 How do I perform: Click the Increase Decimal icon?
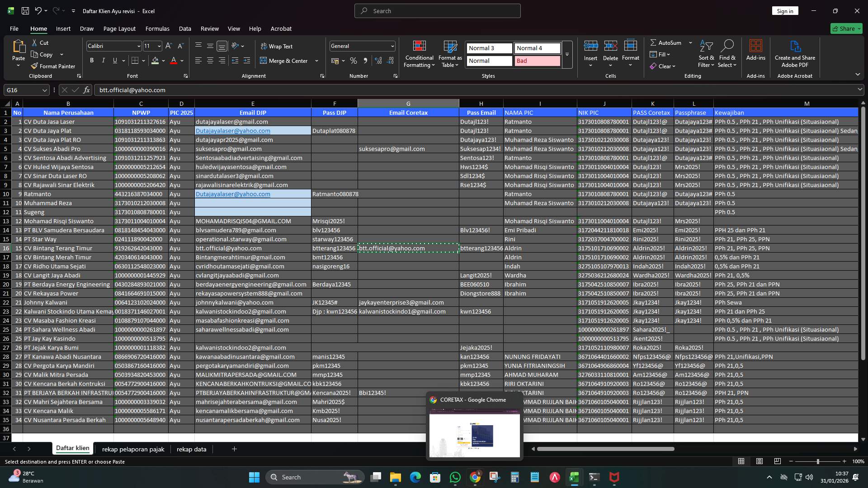click(x=378, y=60)
